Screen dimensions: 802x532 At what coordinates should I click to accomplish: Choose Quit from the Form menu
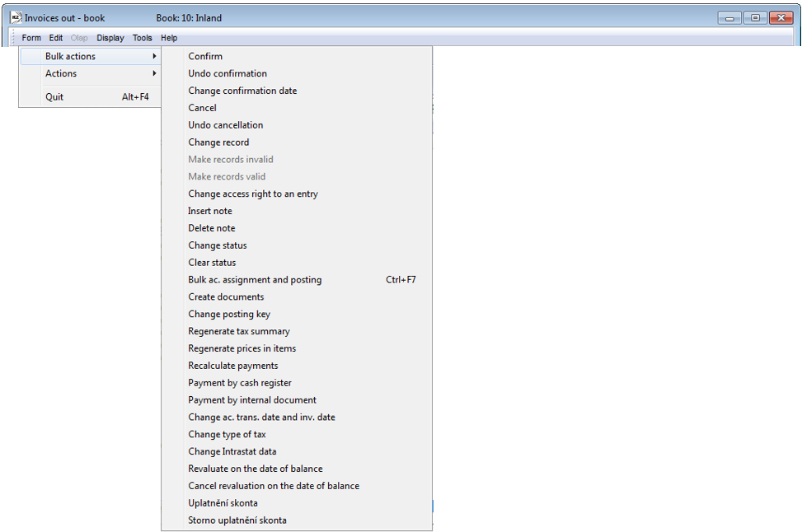(90, 97)
